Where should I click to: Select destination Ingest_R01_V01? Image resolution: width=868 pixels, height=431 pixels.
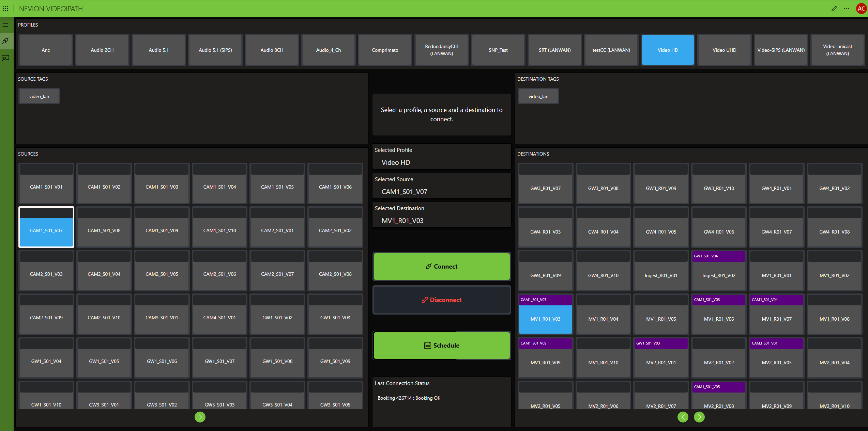point(661,270)
